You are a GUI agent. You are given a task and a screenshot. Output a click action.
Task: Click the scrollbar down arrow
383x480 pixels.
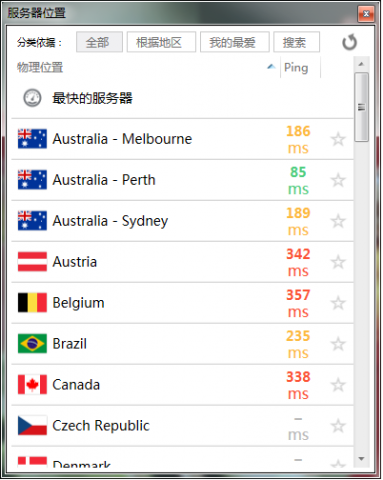(361, 459)
